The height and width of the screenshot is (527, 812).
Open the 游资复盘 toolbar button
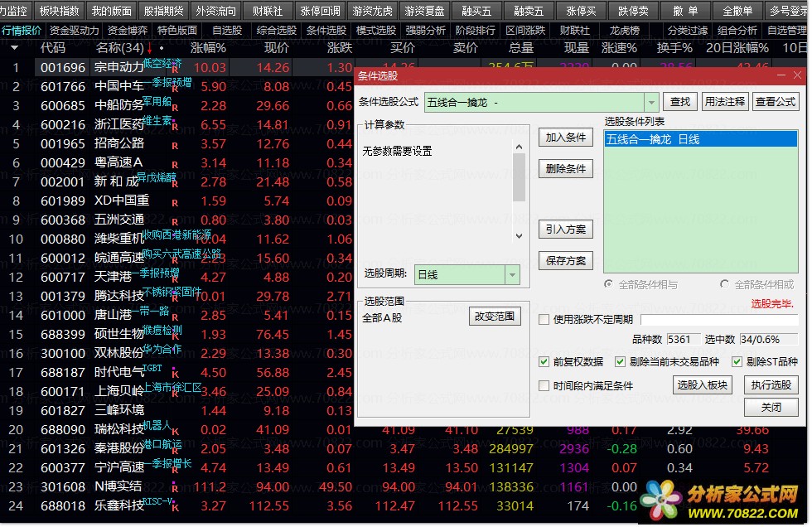424,10
